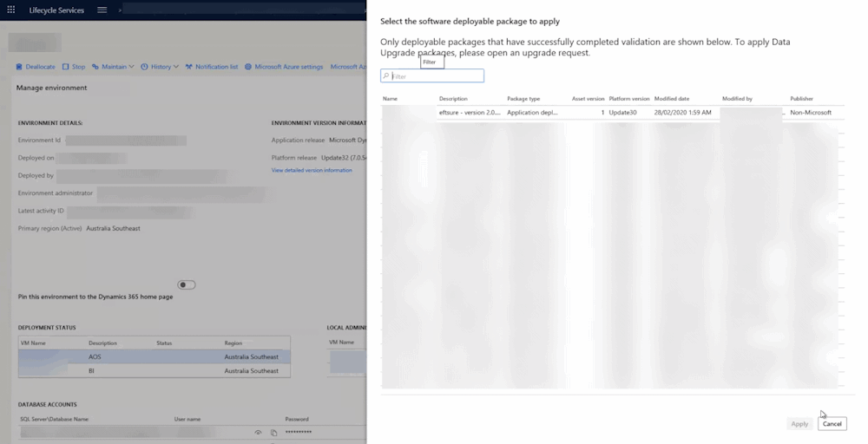The width and height of the screenshot is (868, 444).
Task: Sort by Package type column header
Action: [523, 98]
